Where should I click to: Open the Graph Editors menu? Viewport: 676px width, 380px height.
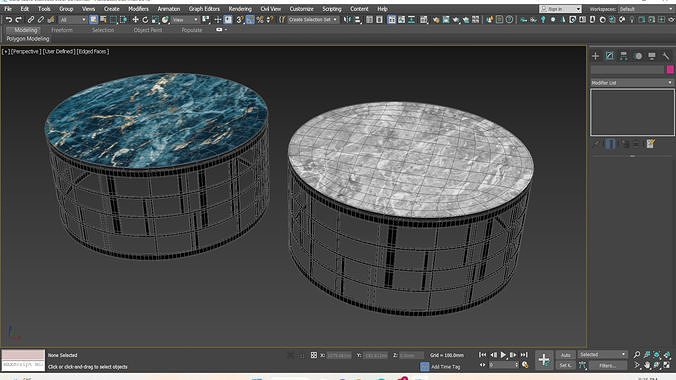coord(204,9)
